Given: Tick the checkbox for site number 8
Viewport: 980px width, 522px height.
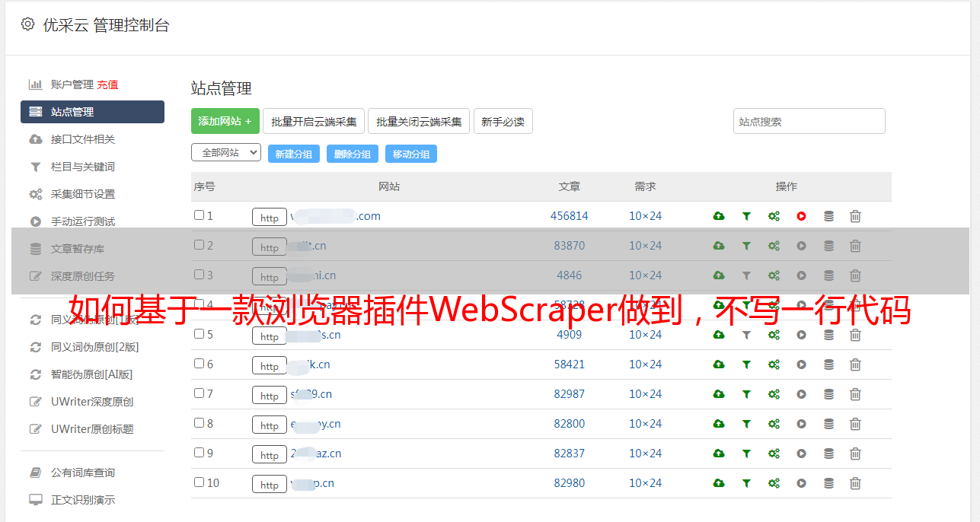Looking at the screenshot, I should pyautogui.click(x=199, y=423).
